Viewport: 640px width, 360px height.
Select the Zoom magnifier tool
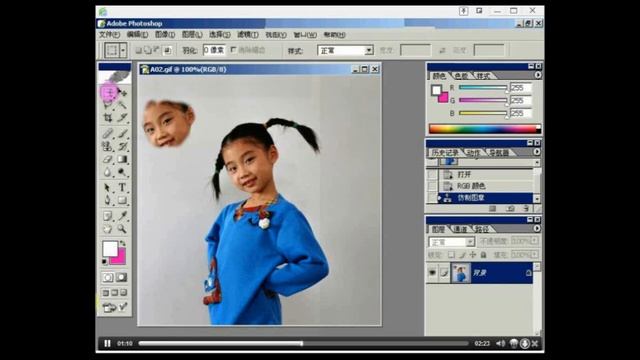(x=122, y=229)
